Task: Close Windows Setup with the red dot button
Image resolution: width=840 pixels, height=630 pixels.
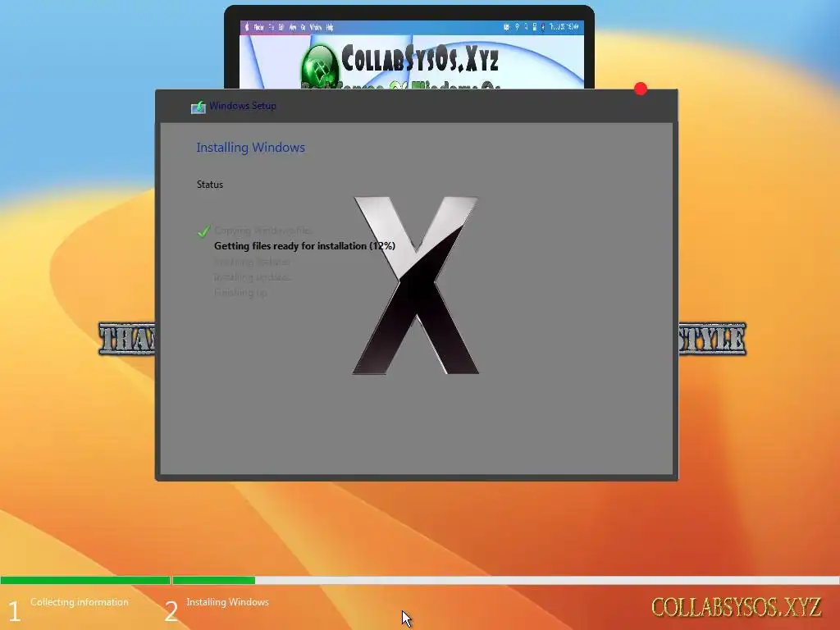Action: click(x=640, y=89)
